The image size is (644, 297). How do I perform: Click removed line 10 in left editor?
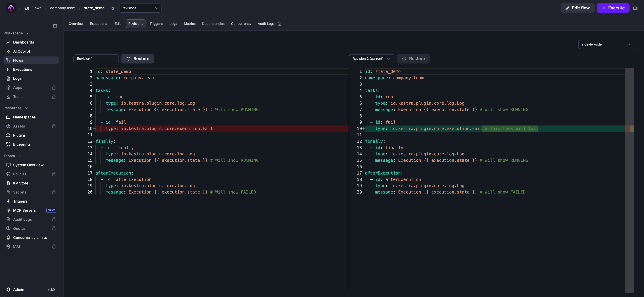222,129
